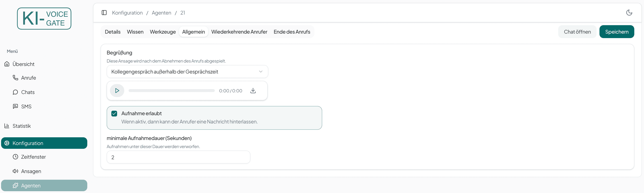Image resolution: width=644 pixels, height=193 pixels.
Task: Toggle dark mode with the moon icon
Action: [629, 13]
